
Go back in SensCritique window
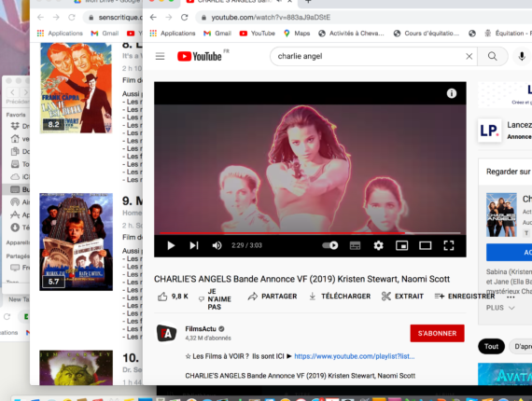(40, 18)
